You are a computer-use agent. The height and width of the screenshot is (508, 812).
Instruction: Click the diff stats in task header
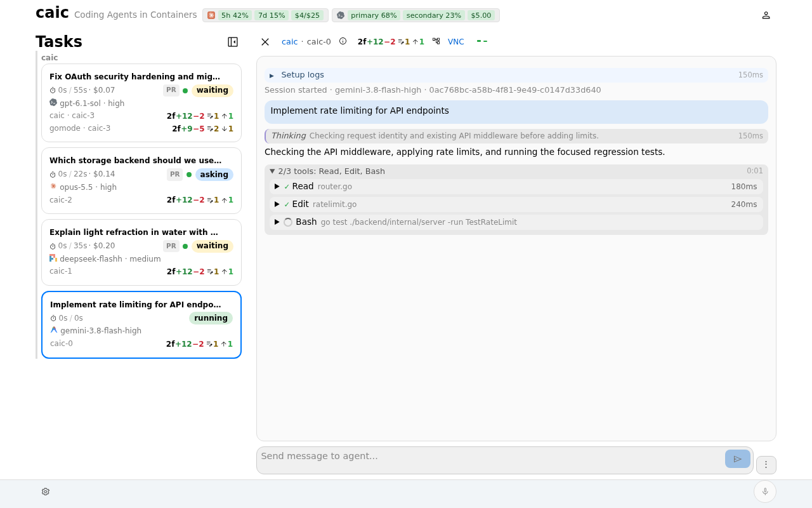pyautogui.click(x=391, y=42)
